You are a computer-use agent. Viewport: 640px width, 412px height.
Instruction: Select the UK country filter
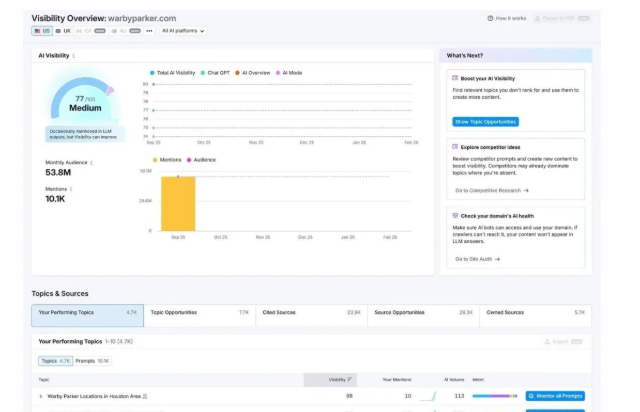(x=66, y=31)
